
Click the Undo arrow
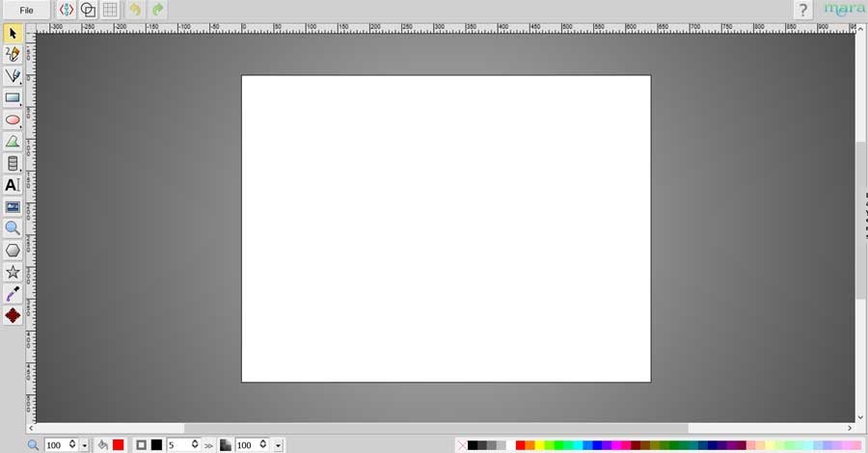click(135, 10)
